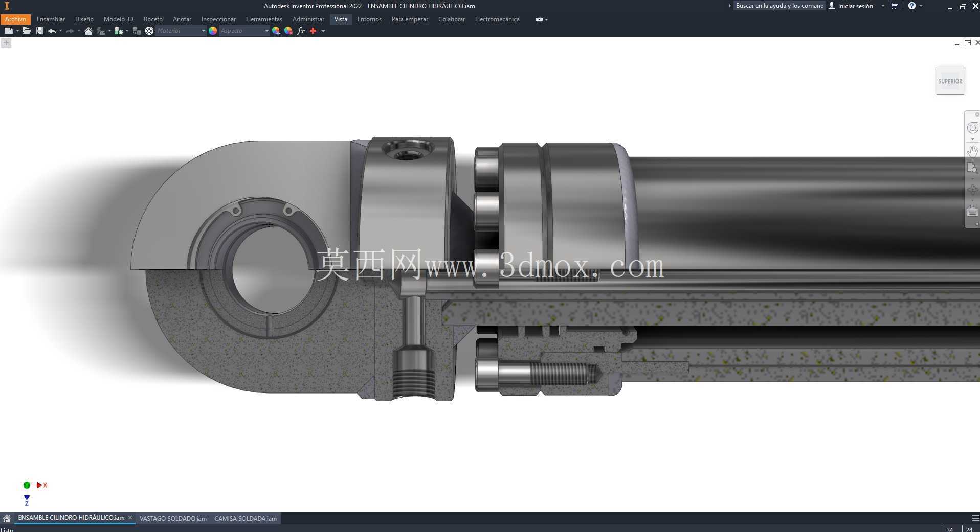Open the customize quick access toolbar arrow

[323, 31]
